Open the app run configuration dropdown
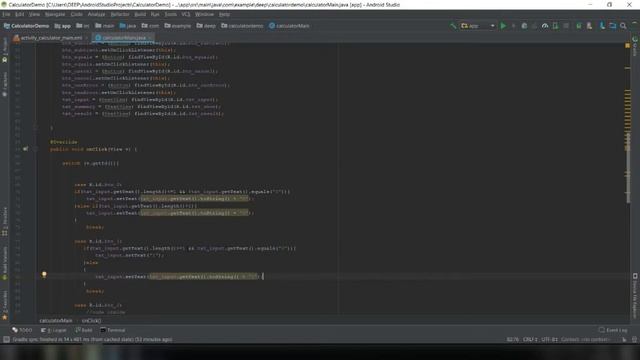 [x=478, y=26]
